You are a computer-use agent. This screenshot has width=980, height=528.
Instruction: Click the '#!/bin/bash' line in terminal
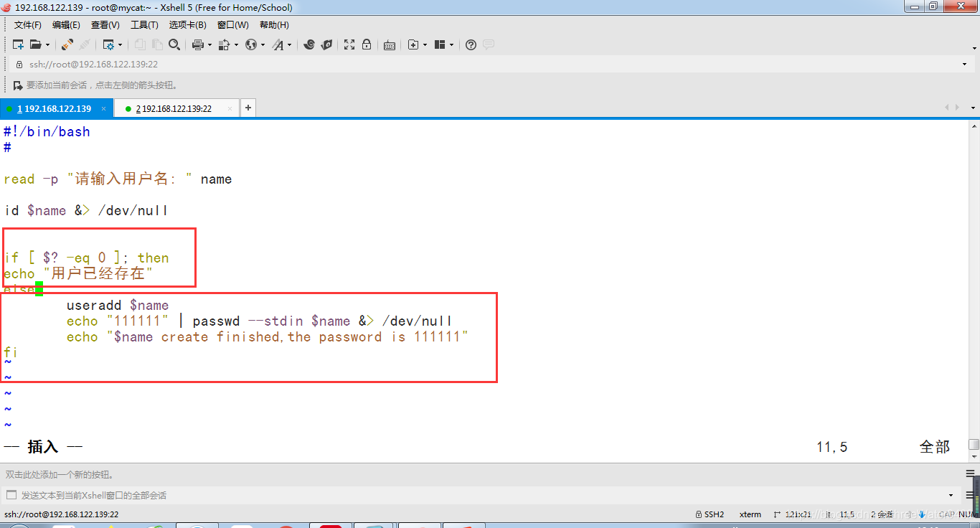pos(47,132)
